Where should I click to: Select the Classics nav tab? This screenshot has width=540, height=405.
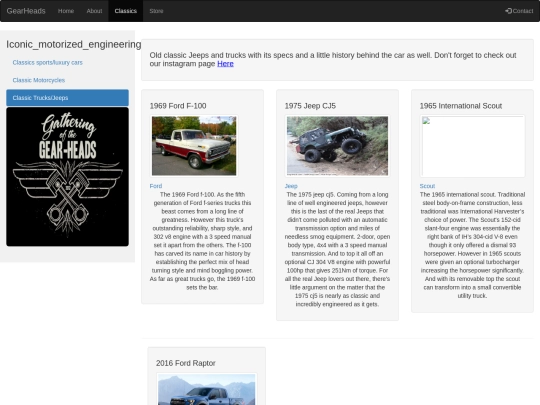pos(126,11)
